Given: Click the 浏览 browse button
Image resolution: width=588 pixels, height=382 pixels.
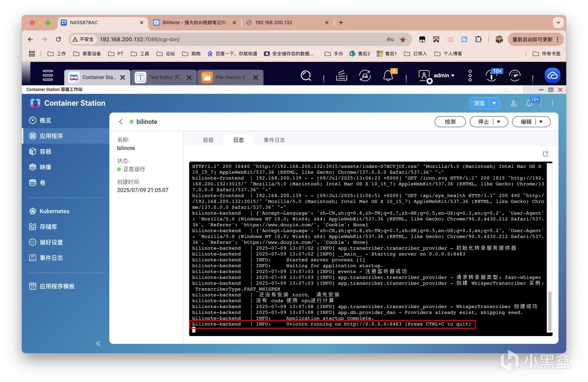Looking at the screenshot, I should [x=479, y=103].
